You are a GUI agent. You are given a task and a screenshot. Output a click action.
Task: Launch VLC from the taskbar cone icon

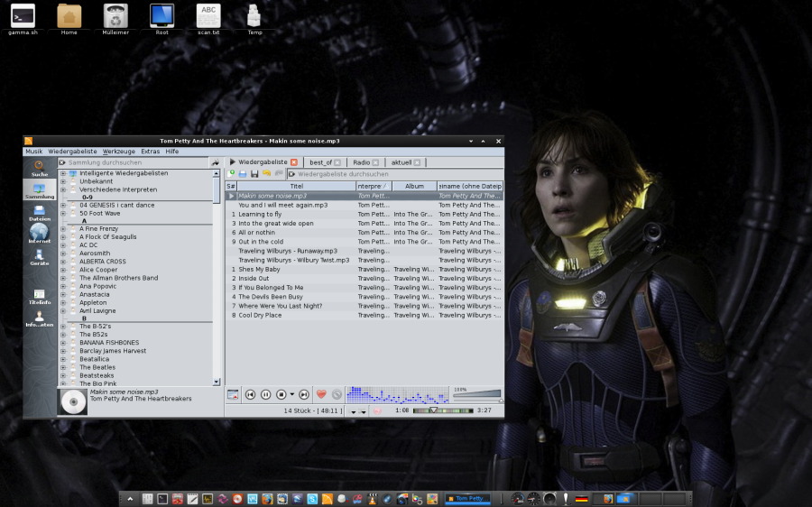click(372, 499)
